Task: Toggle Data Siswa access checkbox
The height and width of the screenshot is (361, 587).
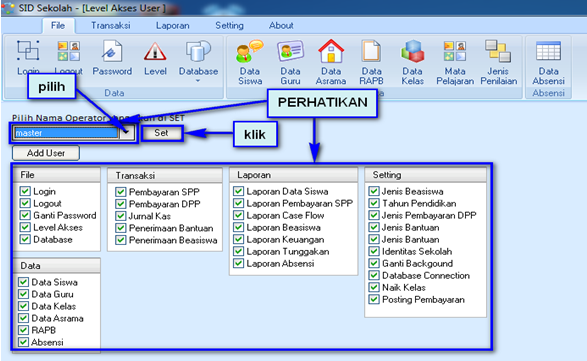Action: [x=24, y=282]
